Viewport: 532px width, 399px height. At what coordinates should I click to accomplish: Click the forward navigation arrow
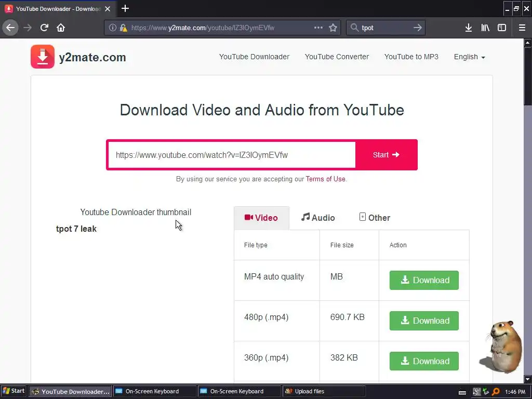coord(28,28)
